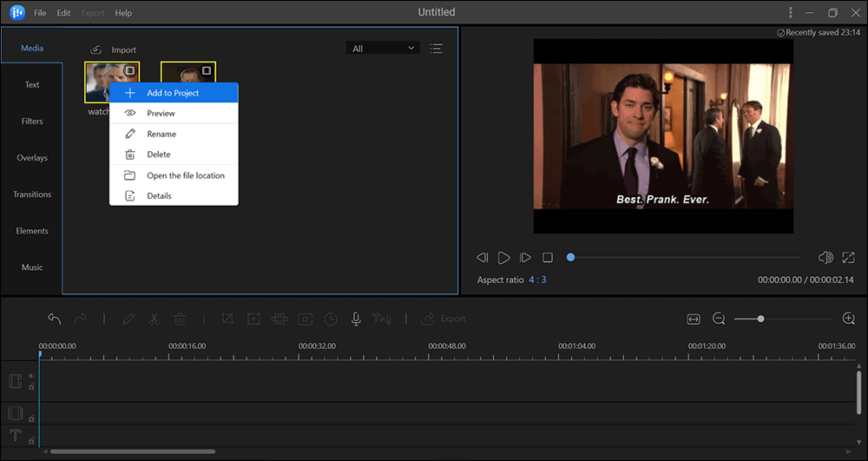Stop the preview playback
This screenshot has height=461, width=868.
[548, 258]
